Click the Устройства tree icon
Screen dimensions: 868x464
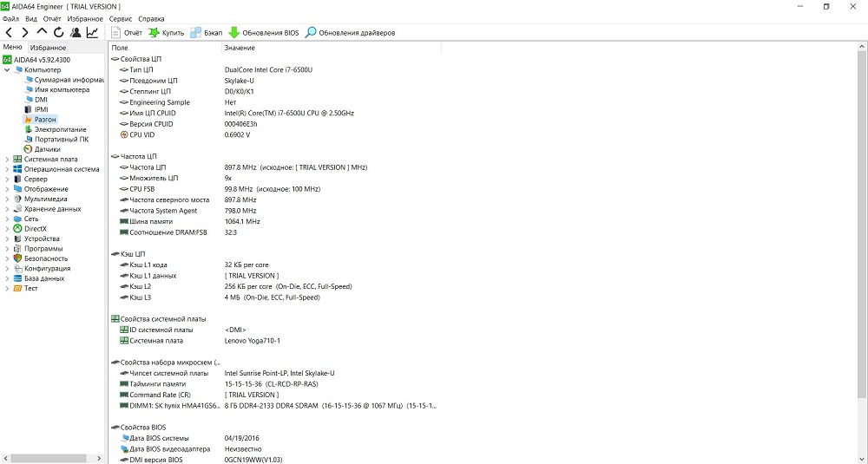[17, 239]
